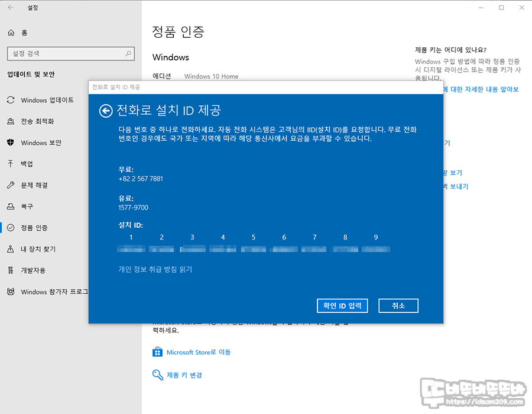Click the 확인 ID 입력 button
The width and height of the screenshot is (532, 414).
pos(342,306)
